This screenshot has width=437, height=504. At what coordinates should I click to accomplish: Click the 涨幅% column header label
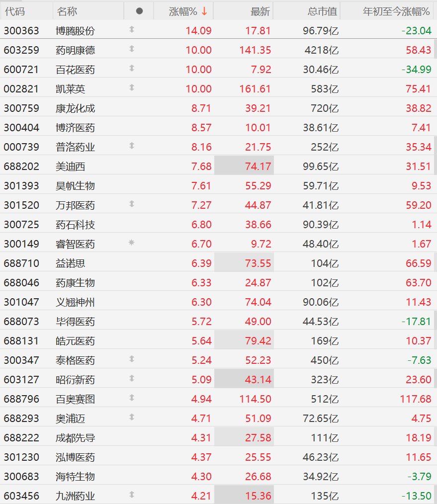(x=183, y=11)
